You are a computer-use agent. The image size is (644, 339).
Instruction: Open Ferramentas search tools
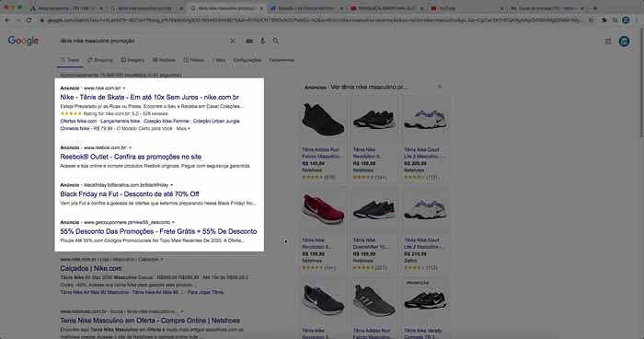(282, 60)
